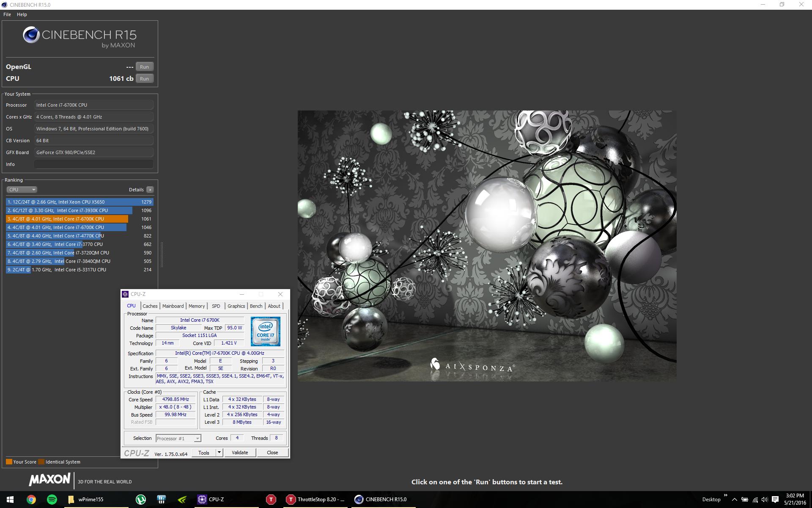Click the Core Speed 4798.85 MHz value
This screenshot has height=508, width=812.
[x=176, y=399]
